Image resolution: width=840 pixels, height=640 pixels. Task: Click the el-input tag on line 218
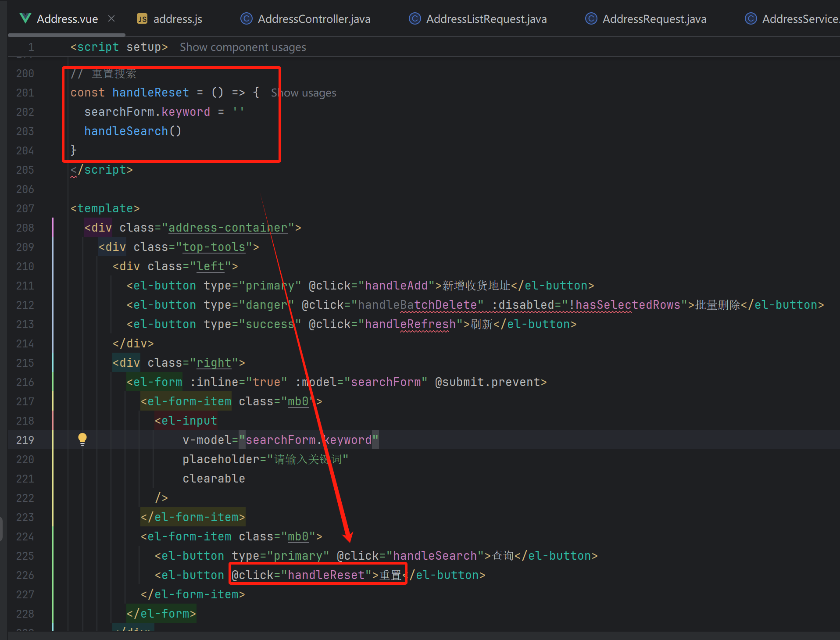(186, 421)
